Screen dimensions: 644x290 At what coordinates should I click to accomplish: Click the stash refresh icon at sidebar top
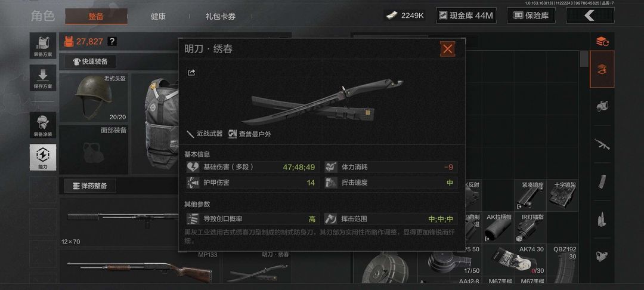(602, 41)
